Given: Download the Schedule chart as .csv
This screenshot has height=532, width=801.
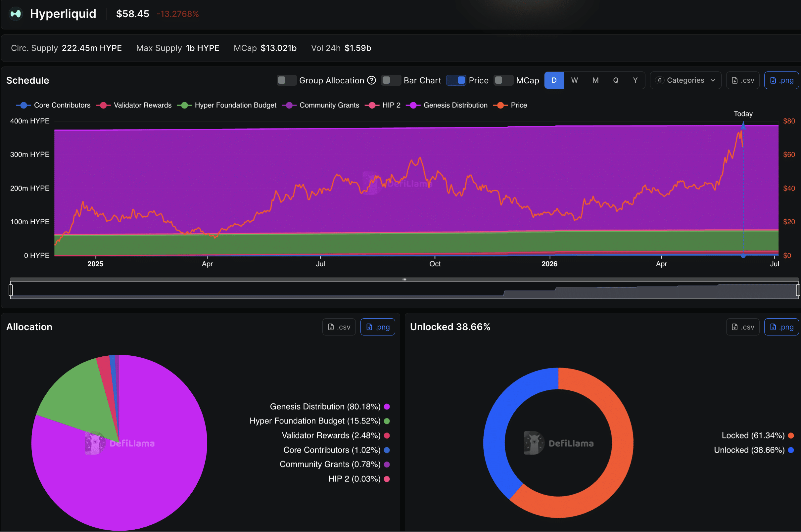Looking at the screenshot, I should pos(743,80).
